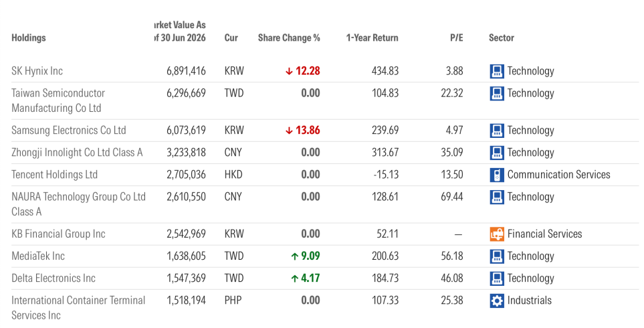Click the green up arrow next to 9.09

[x=294, y=256]
